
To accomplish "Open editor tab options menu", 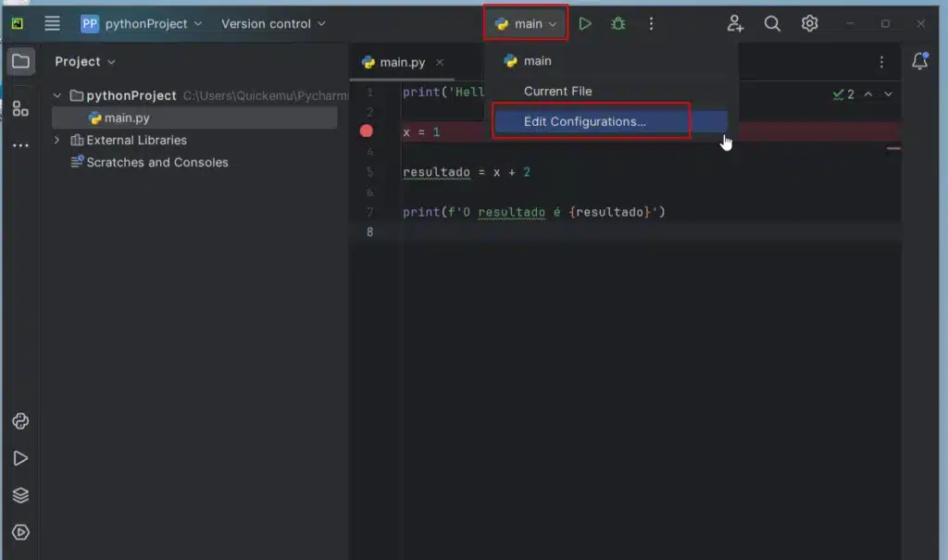I will point(881,62).
